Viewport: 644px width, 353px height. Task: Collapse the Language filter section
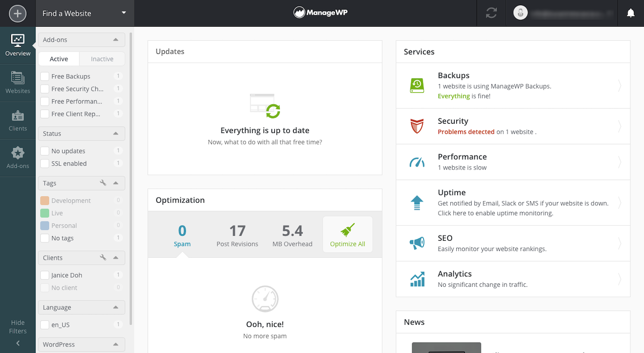(116, 307)
